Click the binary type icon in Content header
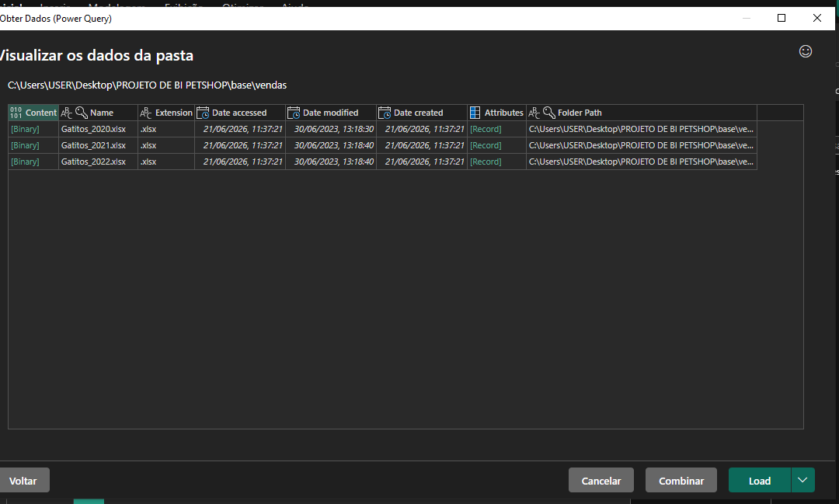This screenshot has height=504, width=839. pos(16,113)
